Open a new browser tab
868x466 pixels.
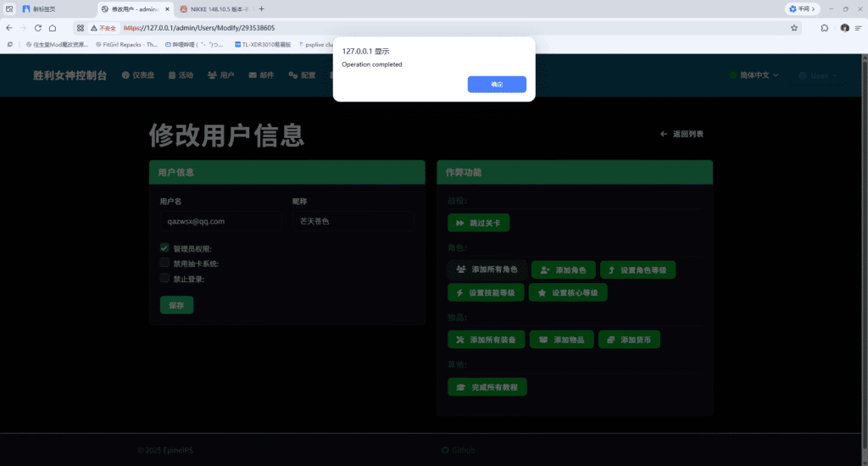point(261,8)
